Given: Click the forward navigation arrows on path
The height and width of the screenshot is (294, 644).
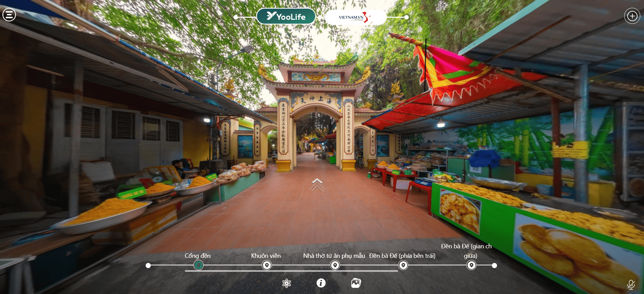Looking at the screenshot, I should 317,185.
